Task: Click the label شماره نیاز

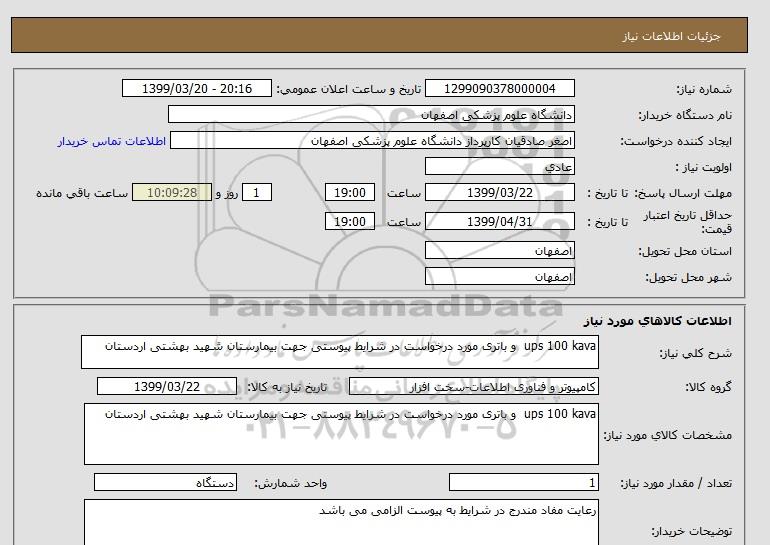Action: [x=704, y=89]
